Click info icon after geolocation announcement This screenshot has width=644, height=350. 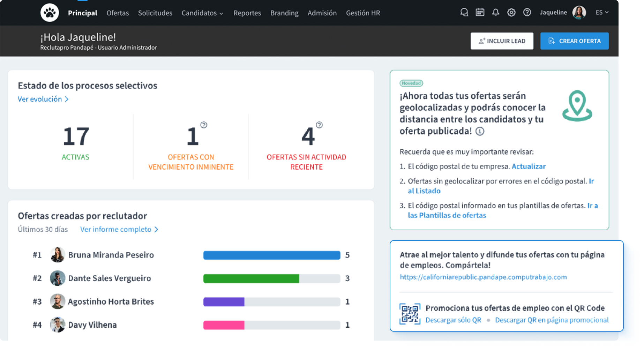[480, 132]
